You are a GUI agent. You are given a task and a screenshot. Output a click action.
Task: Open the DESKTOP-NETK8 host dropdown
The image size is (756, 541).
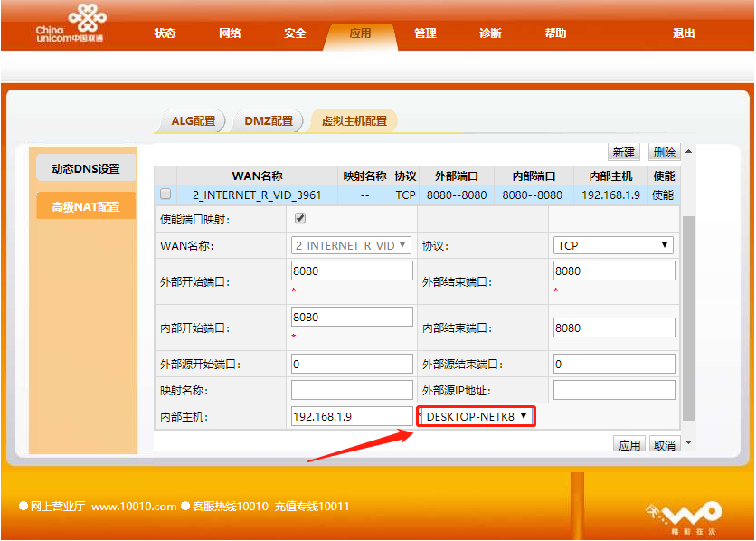point(477,416)
